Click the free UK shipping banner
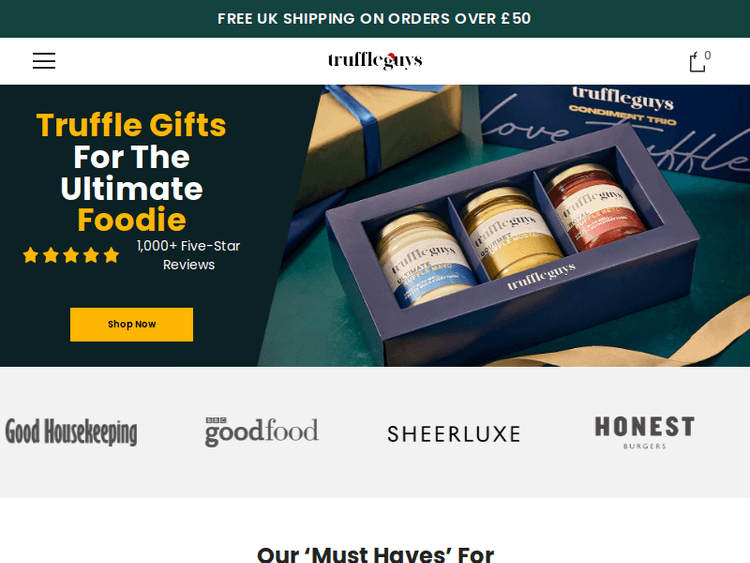Viewport: 750px width, 563px height. click(375, 19)
